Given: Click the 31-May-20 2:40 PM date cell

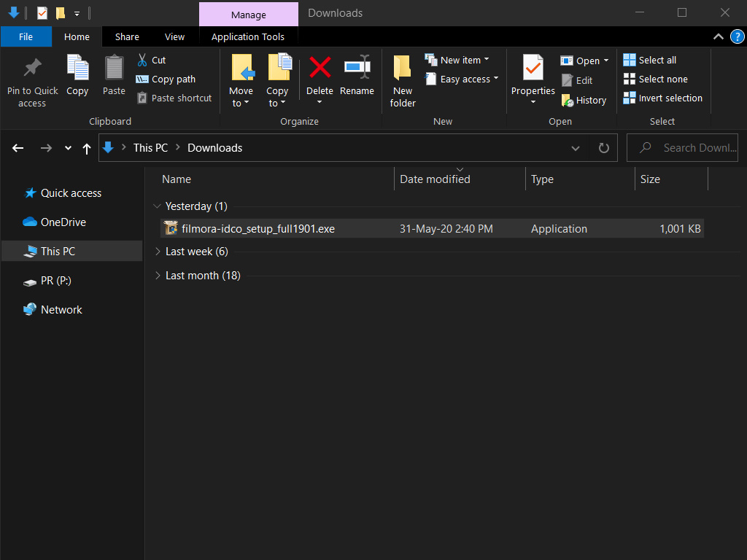Looking at the screenshot, I should (446, 228).
